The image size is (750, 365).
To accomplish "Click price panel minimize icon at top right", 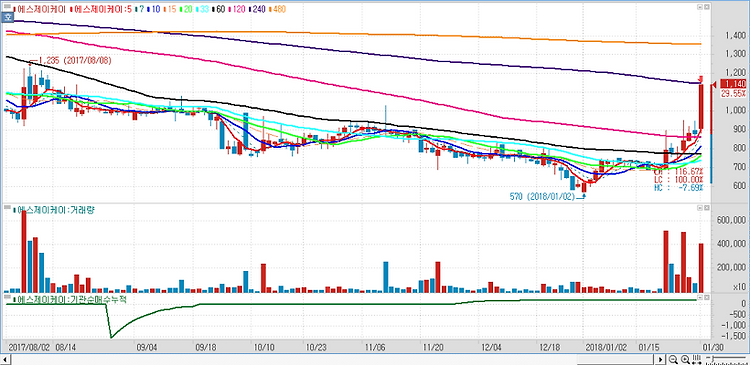I will (699, 7).
